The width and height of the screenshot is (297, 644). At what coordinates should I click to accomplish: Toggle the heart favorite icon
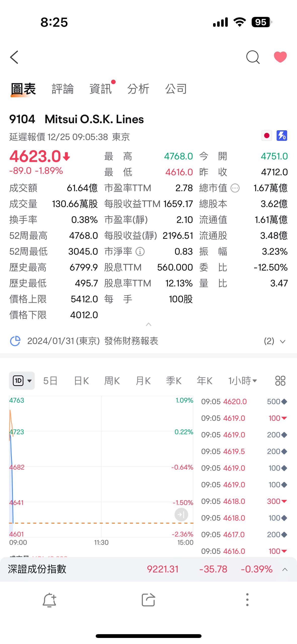280,57
